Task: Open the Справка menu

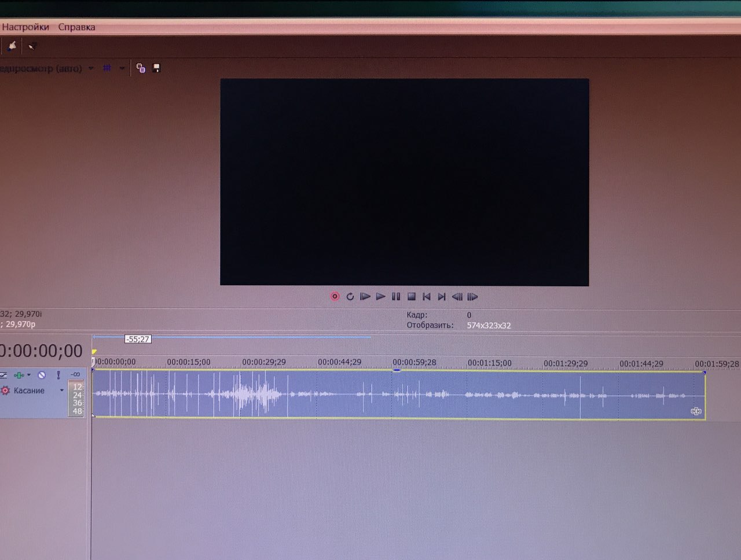Action: coord(76,27)
